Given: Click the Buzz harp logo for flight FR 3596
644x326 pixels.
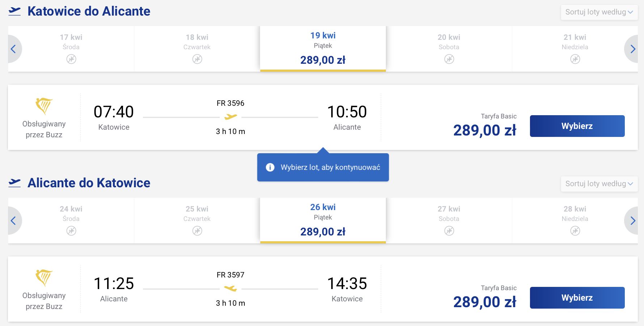Looking at the screenshot, I should click(x=44, y=106).
